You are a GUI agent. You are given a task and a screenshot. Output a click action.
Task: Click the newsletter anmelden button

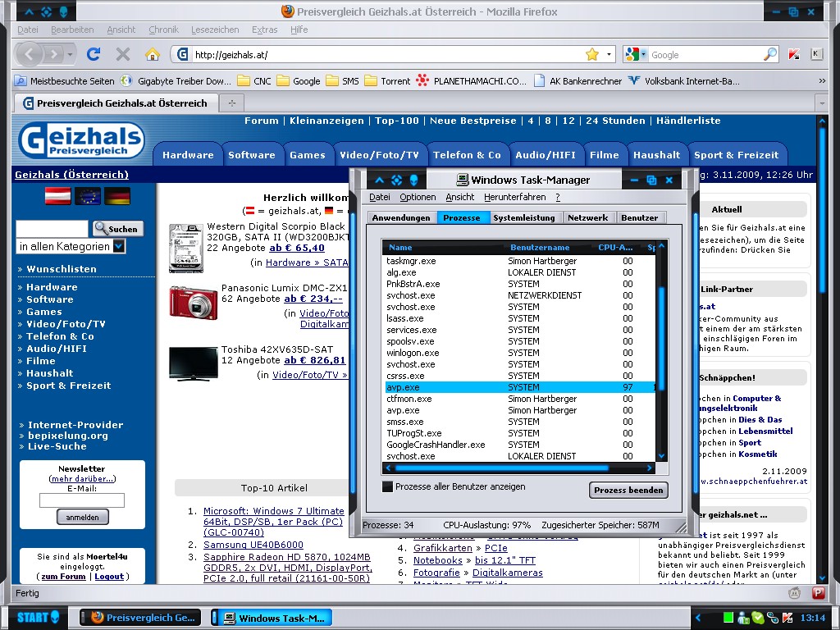[x=83, y=517]
